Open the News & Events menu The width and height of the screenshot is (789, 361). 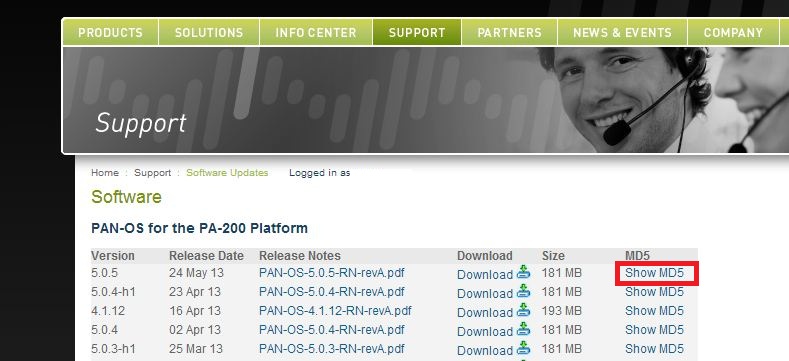point(622,33)
